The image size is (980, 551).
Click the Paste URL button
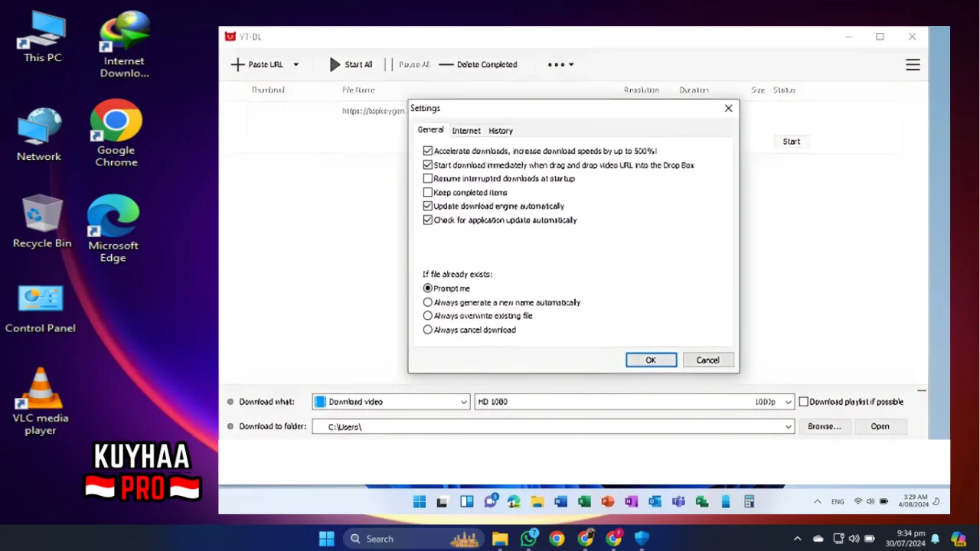[x=257, y=65]
